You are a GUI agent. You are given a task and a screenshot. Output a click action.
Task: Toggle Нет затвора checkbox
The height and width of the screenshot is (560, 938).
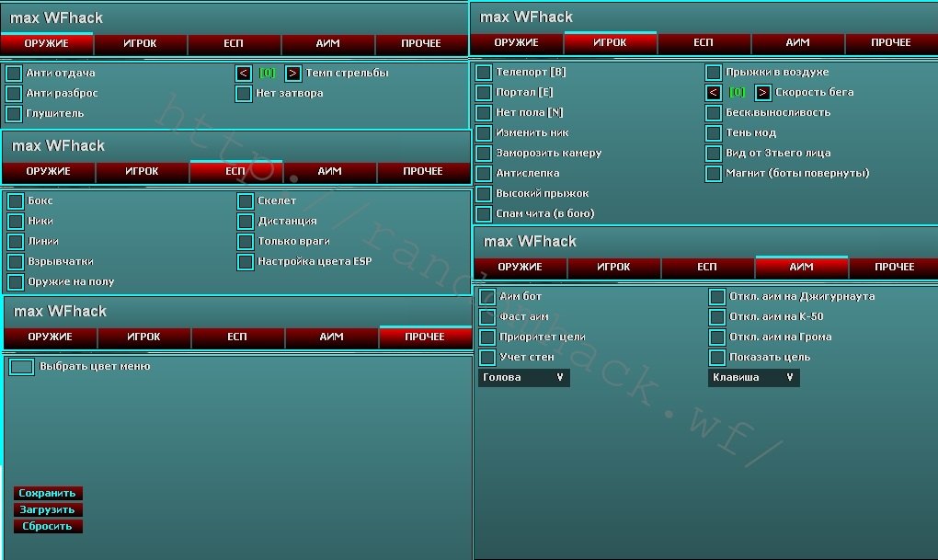pos(244,94)
